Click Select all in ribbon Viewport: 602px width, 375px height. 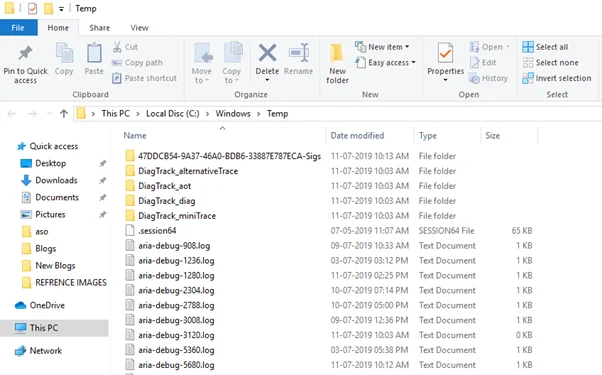(x=545, y=47)
